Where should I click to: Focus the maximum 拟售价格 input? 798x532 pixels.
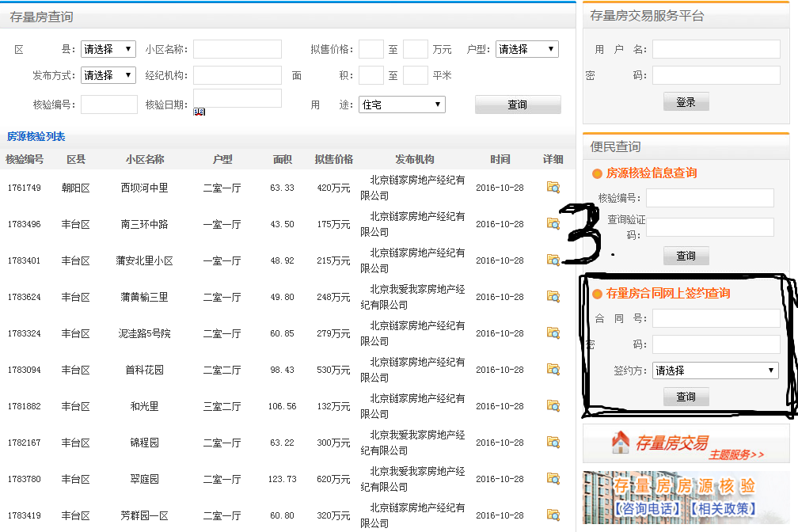416,49
